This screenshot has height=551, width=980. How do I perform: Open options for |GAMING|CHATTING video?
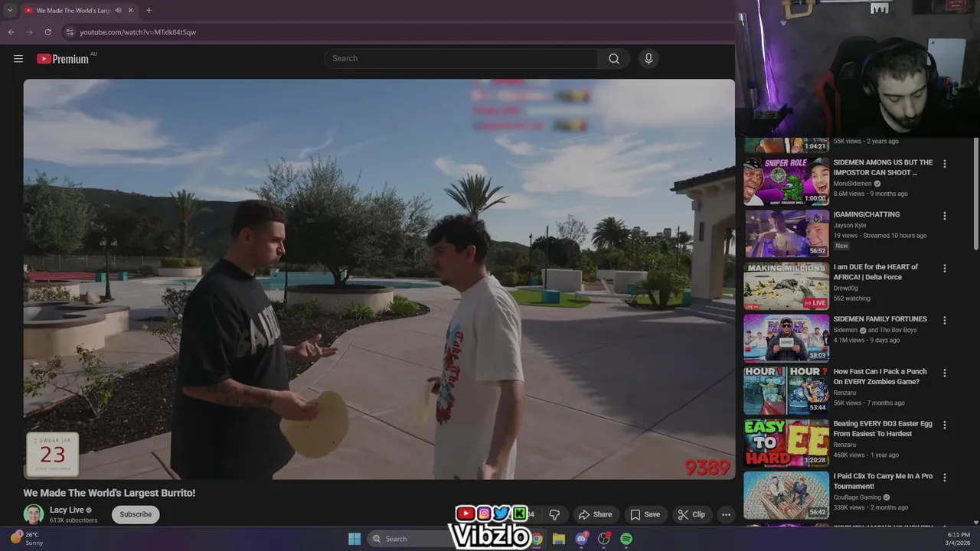click(945, 216)
